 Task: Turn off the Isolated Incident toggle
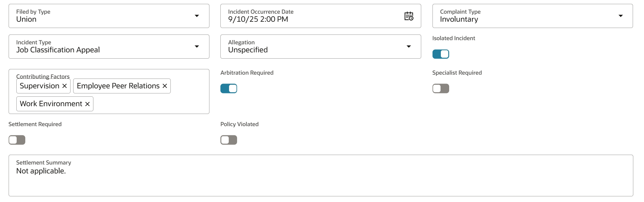click(x=441, y=54)
